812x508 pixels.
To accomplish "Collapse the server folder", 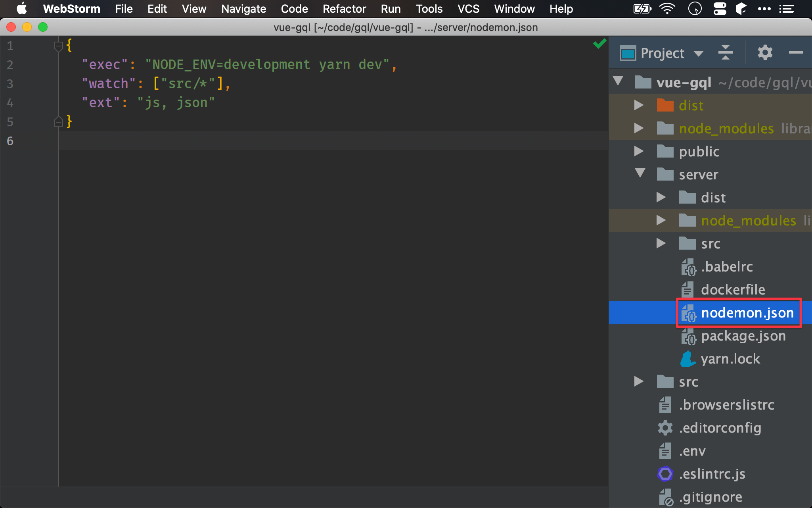I will [640, 173].
